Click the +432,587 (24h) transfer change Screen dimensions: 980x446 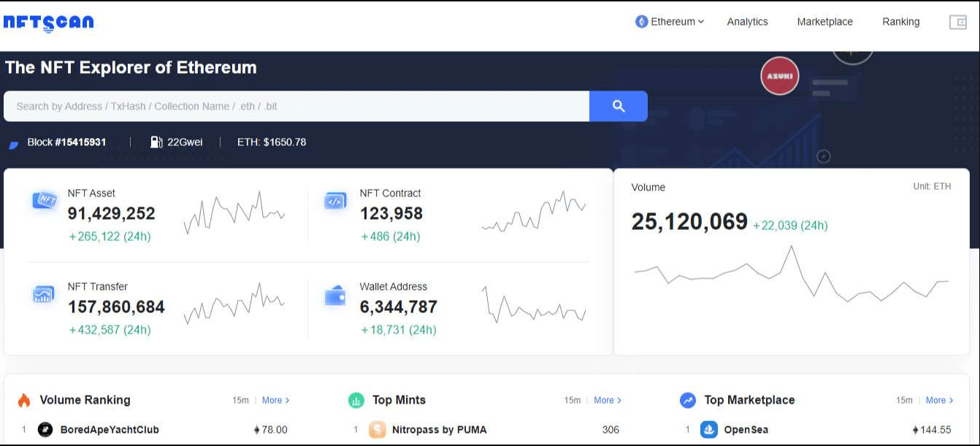coord(110,330)
